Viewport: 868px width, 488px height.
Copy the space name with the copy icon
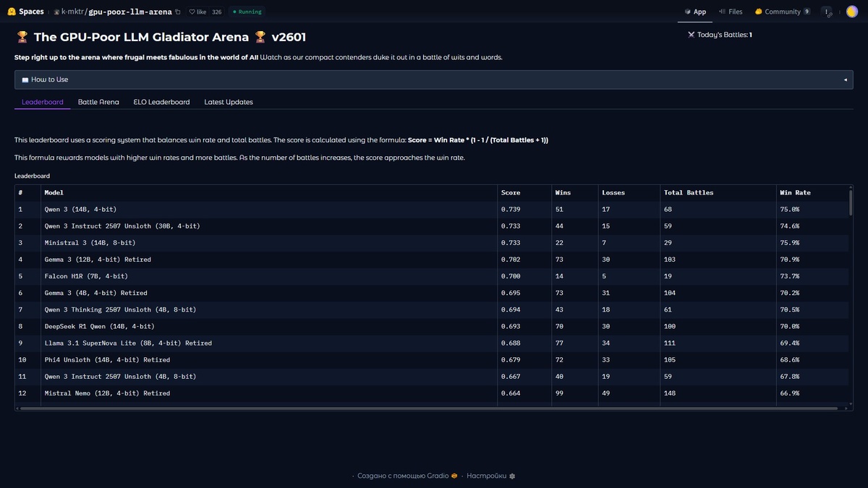tap(178, 12)
